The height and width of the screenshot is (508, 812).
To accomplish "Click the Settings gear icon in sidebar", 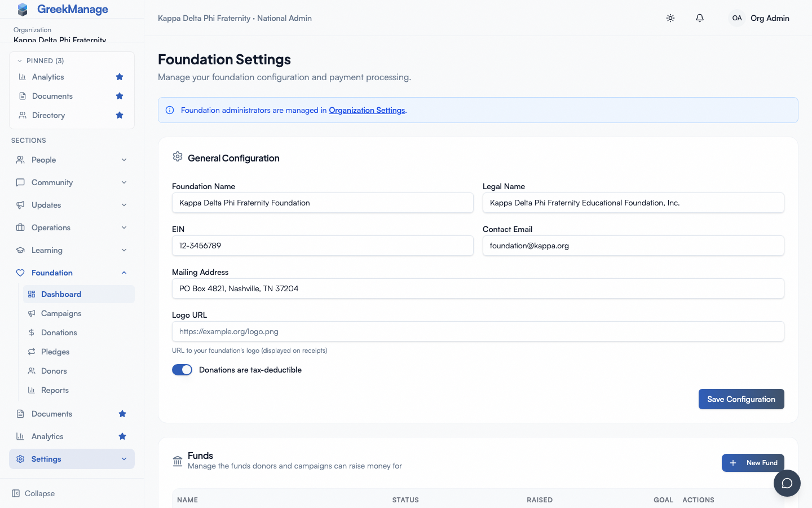I will coord(20,459).
